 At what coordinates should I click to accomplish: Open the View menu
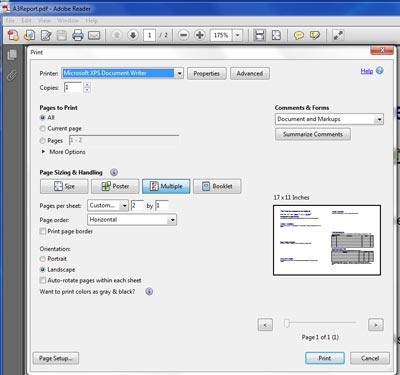coord(44,21)
